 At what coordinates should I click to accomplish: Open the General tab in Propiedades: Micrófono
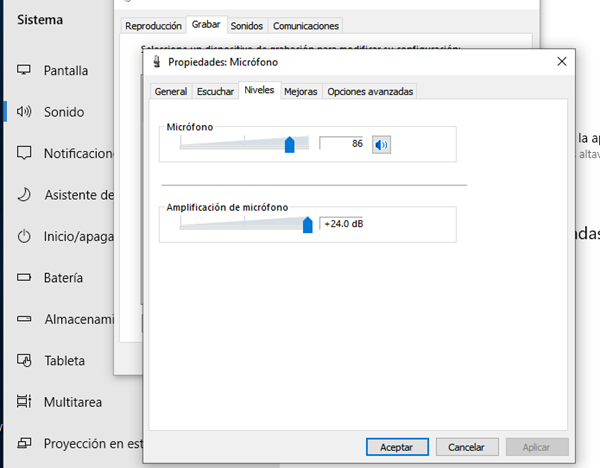pos(171,91)
